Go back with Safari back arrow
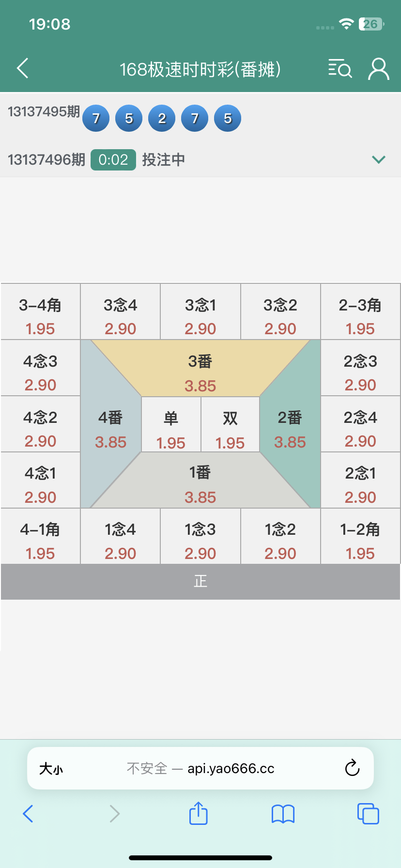This screenshot has height=868, width=401. coord(28,813)
